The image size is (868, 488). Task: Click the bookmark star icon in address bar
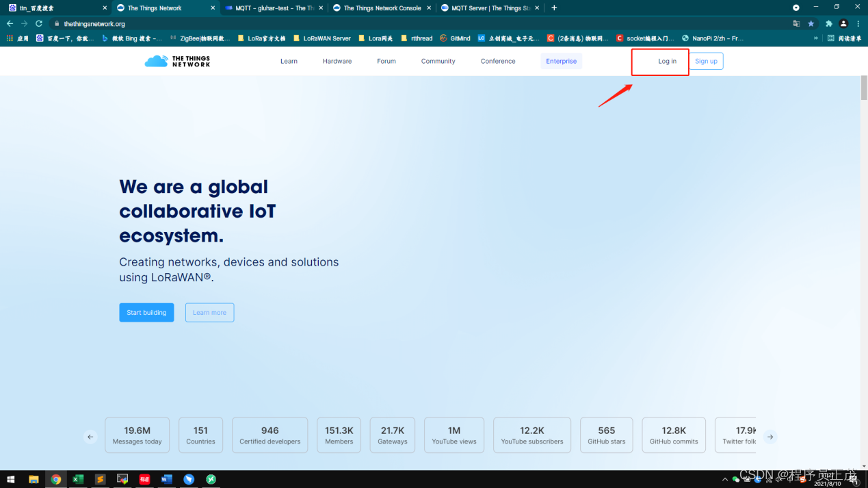(x=812, y=23)
